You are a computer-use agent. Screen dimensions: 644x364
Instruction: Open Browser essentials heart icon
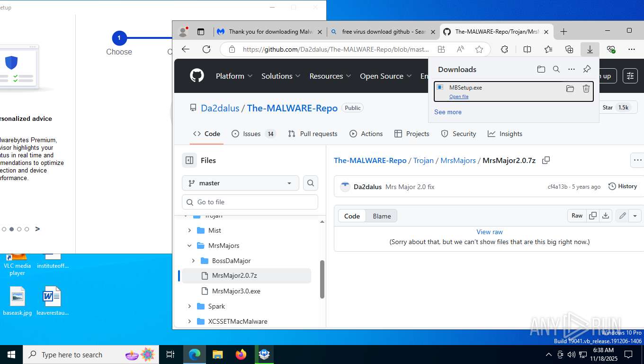(611, 49)
